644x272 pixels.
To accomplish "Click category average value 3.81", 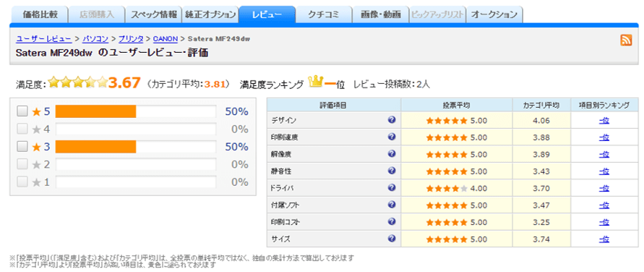I will [215, 84].
